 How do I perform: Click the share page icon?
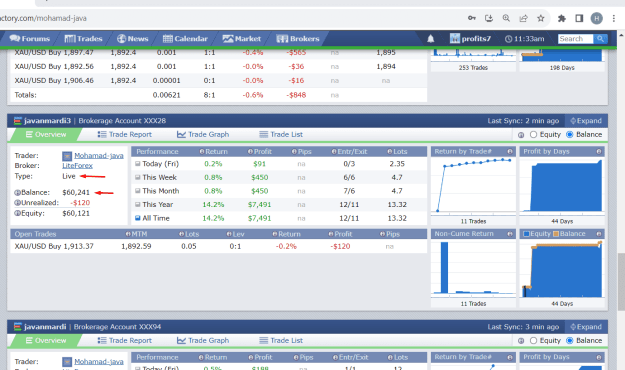pyautogui.click(x=523, y=18)
